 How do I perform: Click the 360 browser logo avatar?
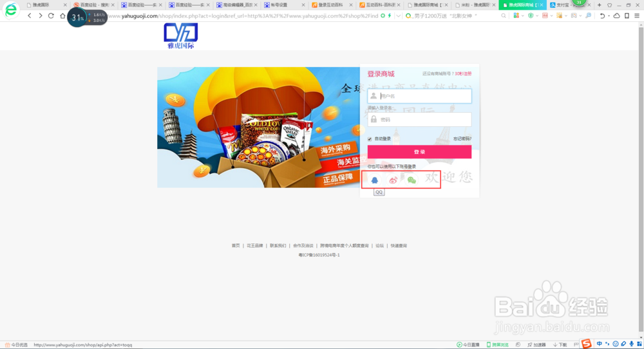point(11,10)
